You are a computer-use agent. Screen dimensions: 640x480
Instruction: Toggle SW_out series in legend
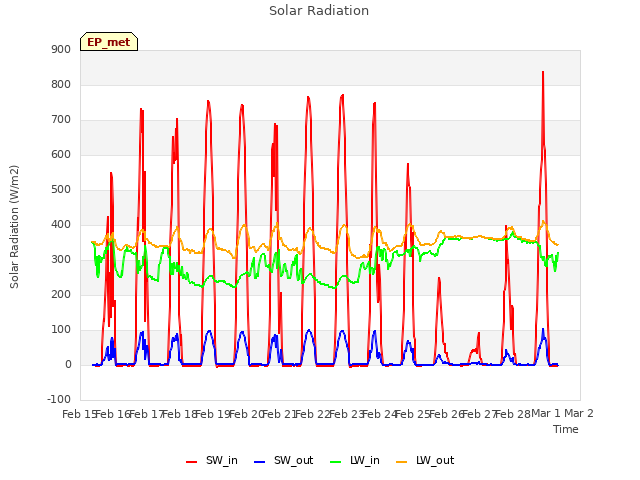point(283,460)
